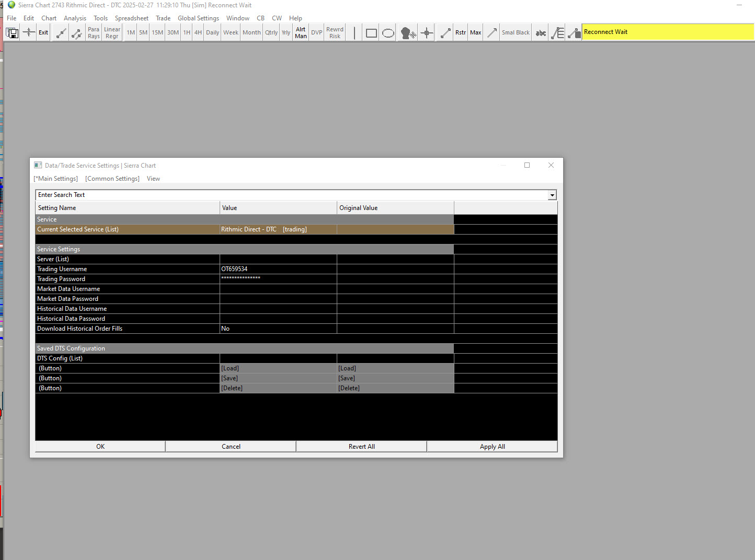
Task: Switch to the Common Settings tab
Action: point(112,179)
